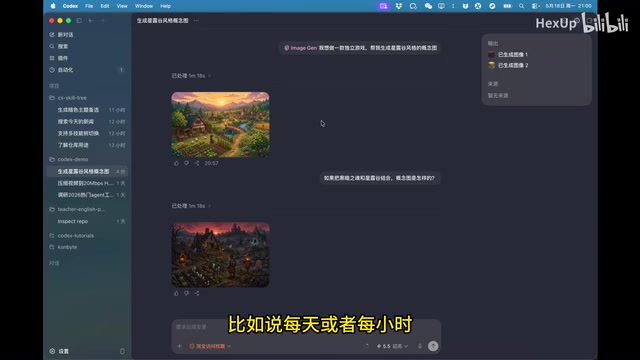Open the 插件 plugins entry in sidebar
Image resolution: width=640 pixels, height=360 pixels.
click(x=59, y=58)
